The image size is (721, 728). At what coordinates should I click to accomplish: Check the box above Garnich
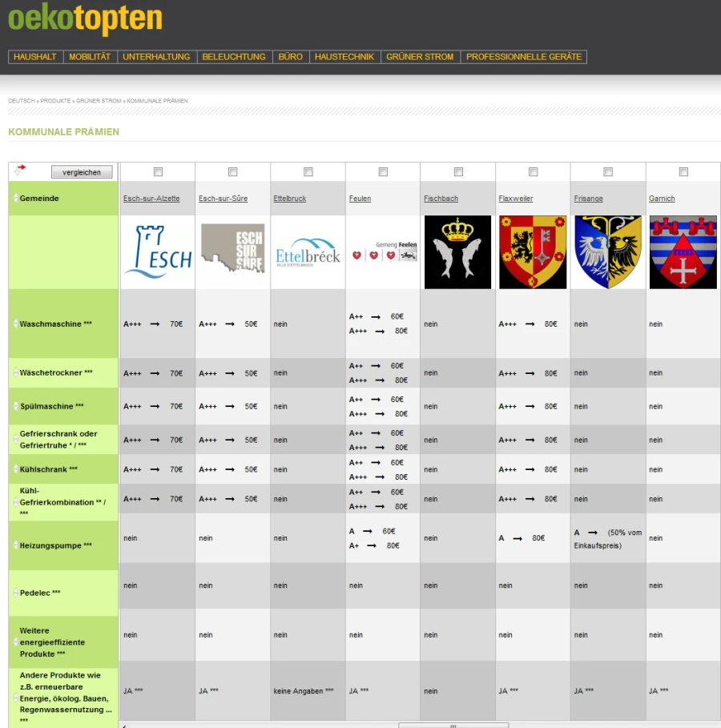(683, 171)
